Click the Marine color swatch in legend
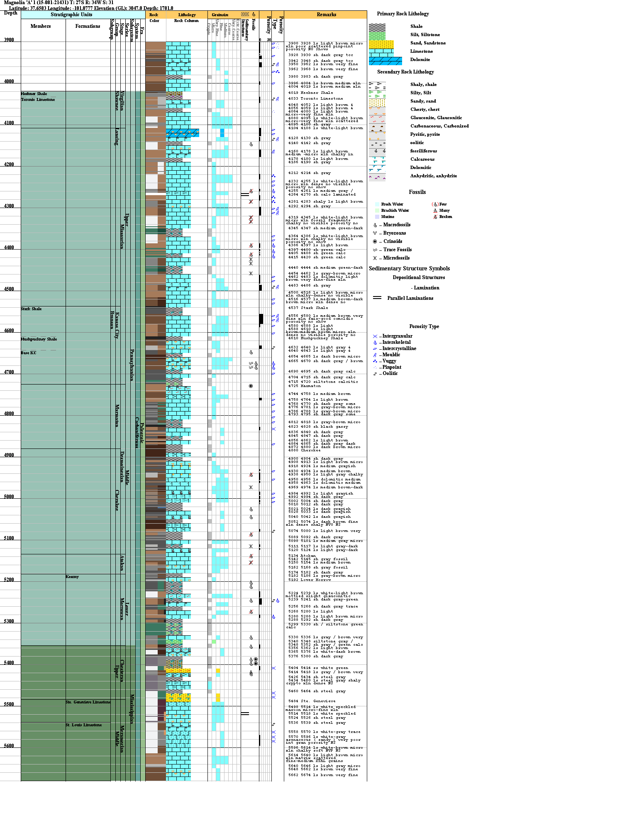The height and width of the screenshot is (833, 644). point(377,217)
